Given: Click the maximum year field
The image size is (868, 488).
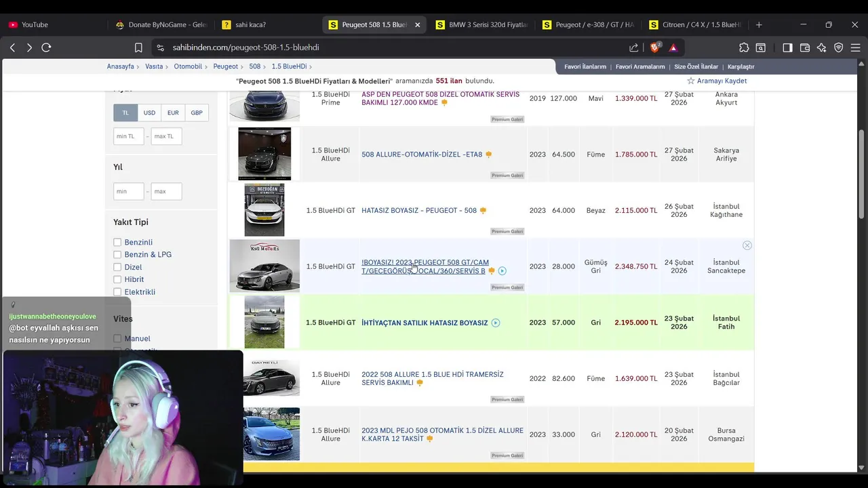Looking at the screenshot, I should click(166, 191).
